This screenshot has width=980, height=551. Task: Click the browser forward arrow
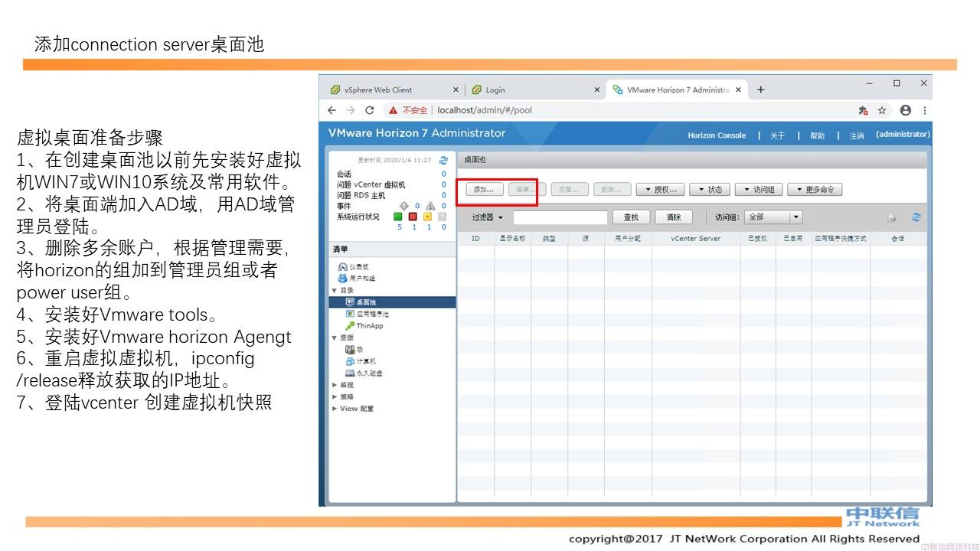click(x=351, y=110)
